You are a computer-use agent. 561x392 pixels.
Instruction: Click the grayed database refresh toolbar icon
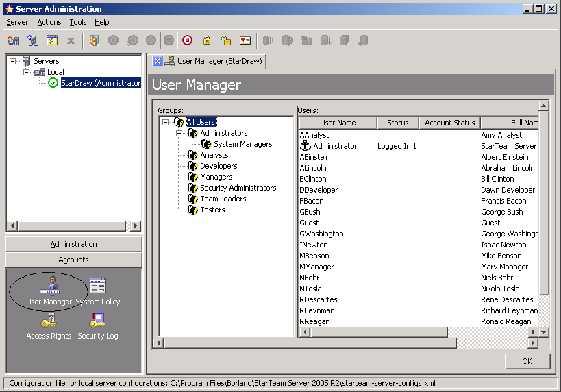287,40
